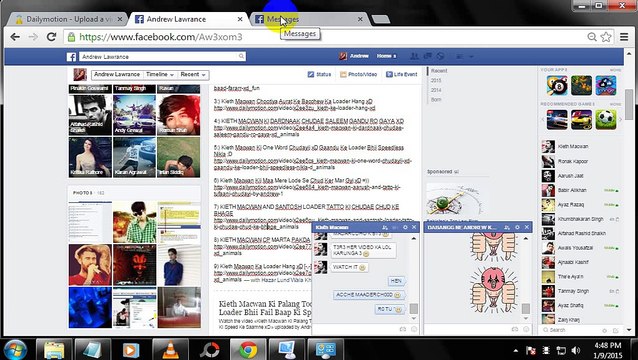638x360 pixels.
Task: Open the yellow sports car recommended game
Action: (x=581, y=120)
